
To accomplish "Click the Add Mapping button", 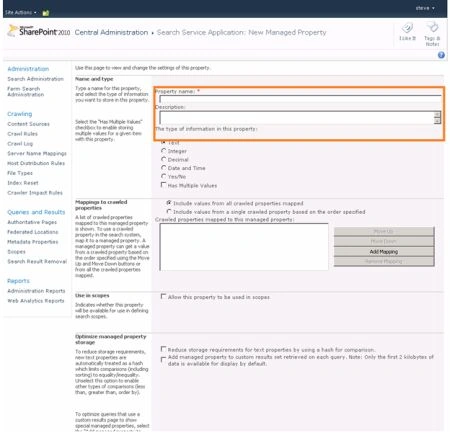I will tap(384, 252).
